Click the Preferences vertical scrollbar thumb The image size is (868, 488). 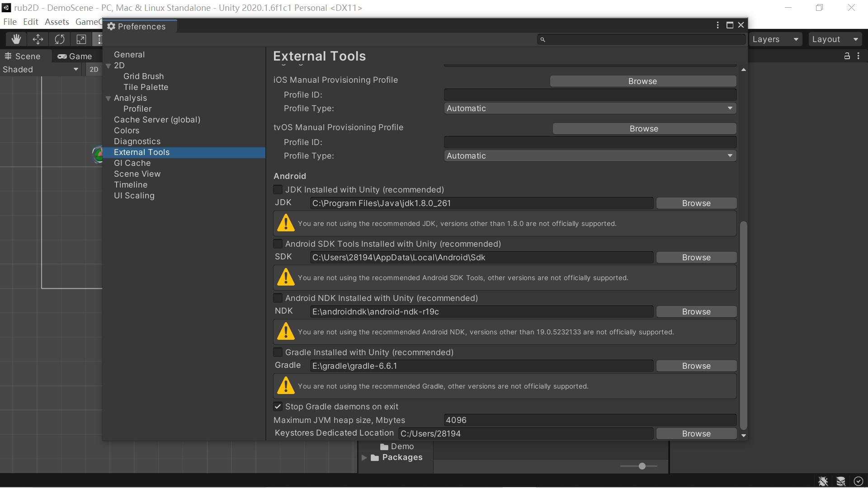tap(743, 325)
